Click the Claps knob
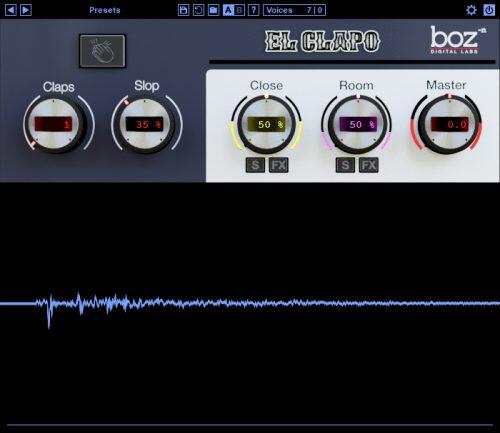500x433 pixels. (x=55, y=125)
